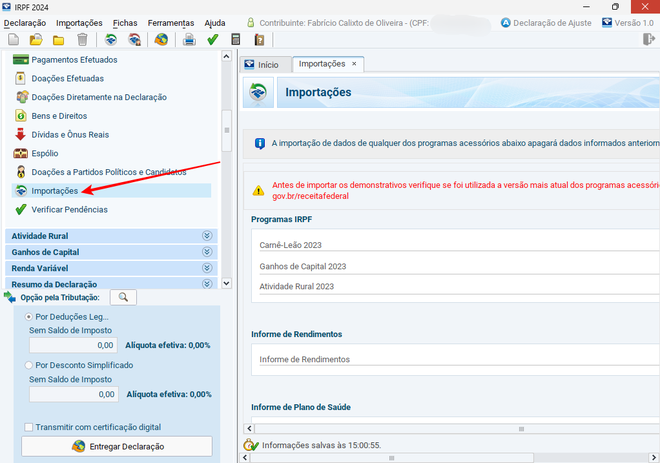
Task: Click the Bens e Direitos icon
Action: (x=21, y=115)
